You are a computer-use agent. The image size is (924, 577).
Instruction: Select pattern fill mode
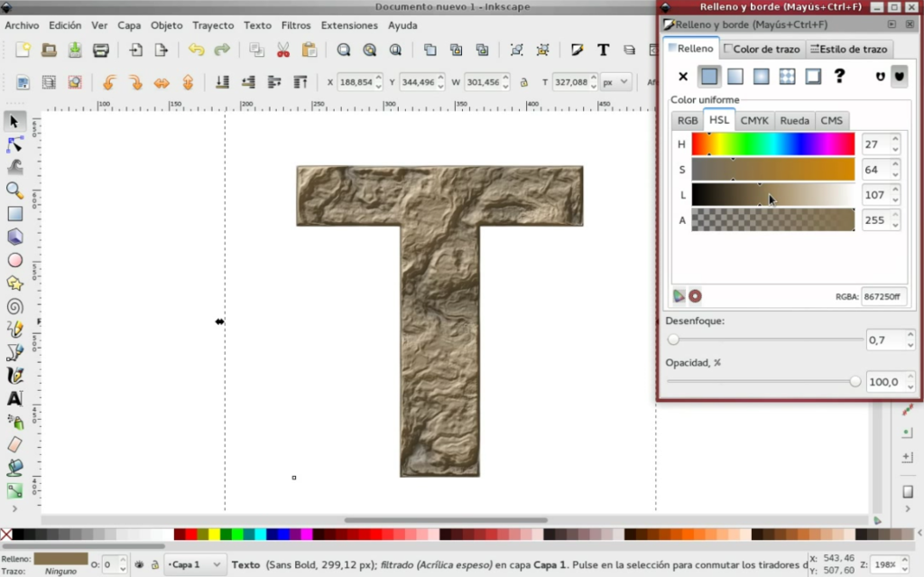pos(788,77)
